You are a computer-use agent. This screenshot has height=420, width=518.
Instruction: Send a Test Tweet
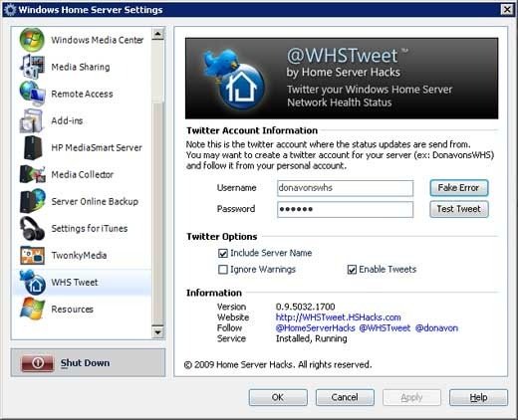coord(459,209)
